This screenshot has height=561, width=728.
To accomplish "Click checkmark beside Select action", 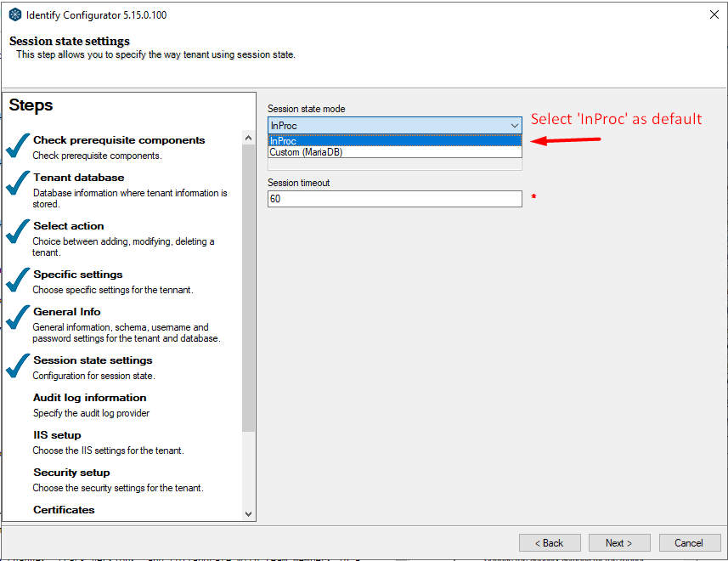I will (x=18, y=231).
